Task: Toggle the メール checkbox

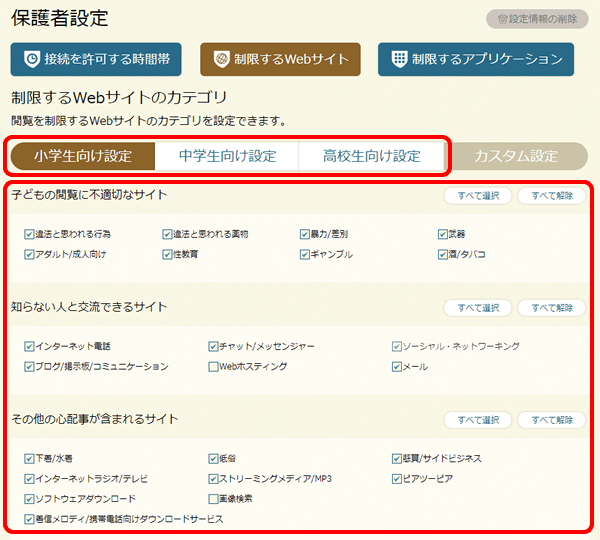Action: point(397,367)
